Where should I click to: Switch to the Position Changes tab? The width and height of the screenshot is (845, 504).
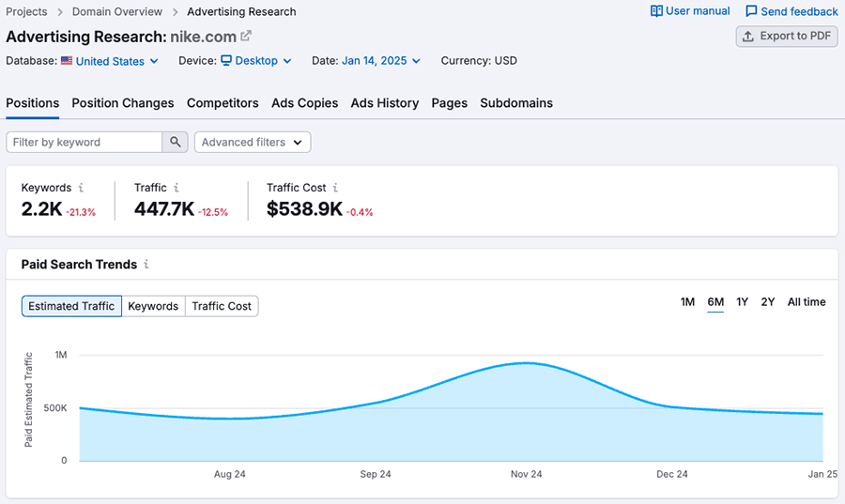coord(123,103)
